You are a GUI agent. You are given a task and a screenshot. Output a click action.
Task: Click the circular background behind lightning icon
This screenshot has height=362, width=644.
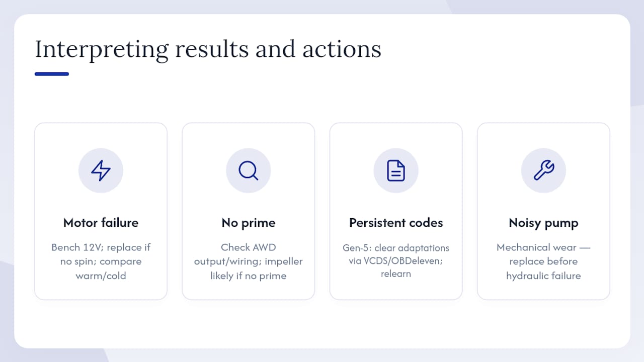pyautogui.click(x=101, y=170)
